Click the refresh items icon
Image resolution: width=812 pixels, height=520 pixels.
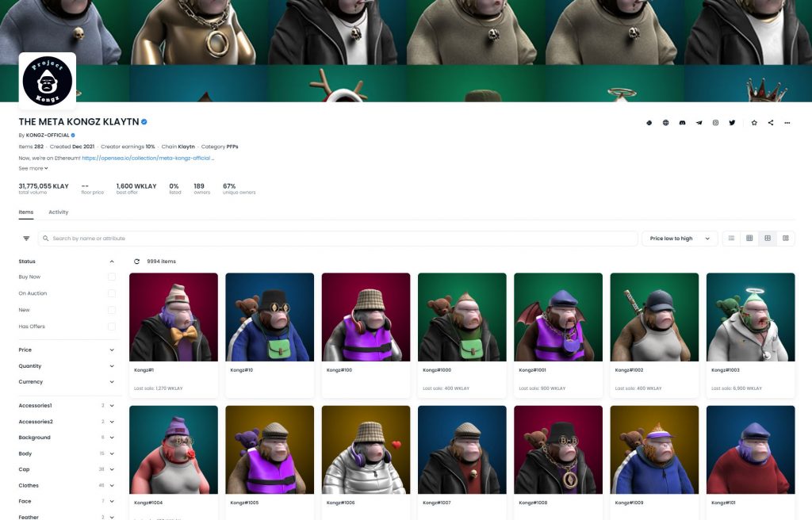[x=136, y=262]
